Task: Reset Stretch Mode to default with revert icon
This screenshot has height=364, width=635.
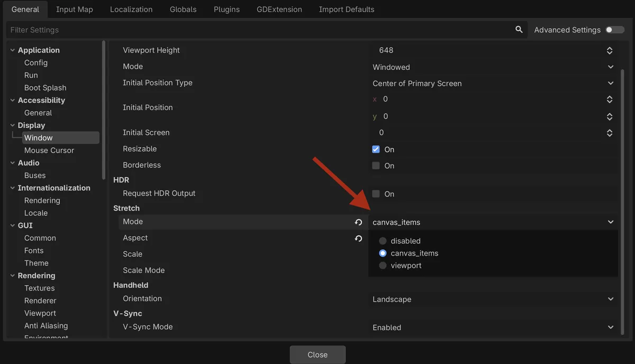Action: point(358,222)
